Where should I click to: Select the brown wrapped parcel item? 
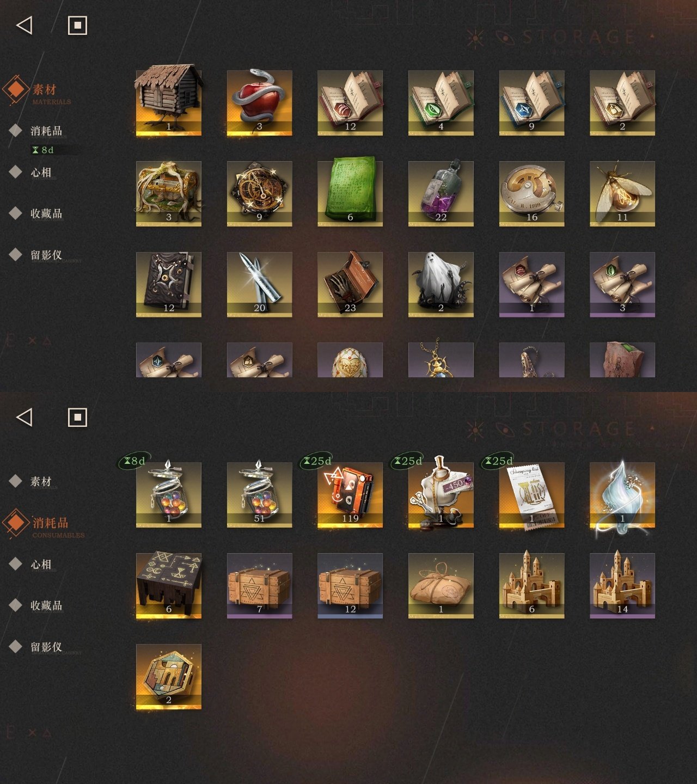[441, 586]
